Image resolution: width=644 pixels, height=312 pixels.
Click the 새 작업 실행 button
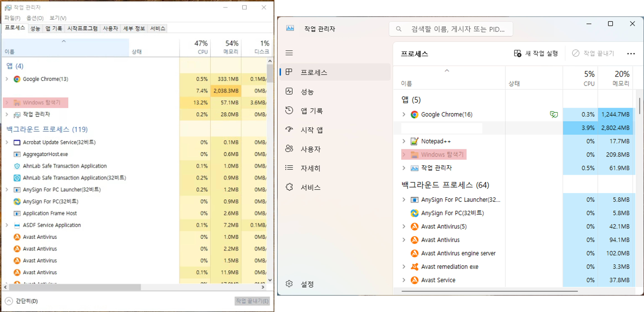pos(536,53)
